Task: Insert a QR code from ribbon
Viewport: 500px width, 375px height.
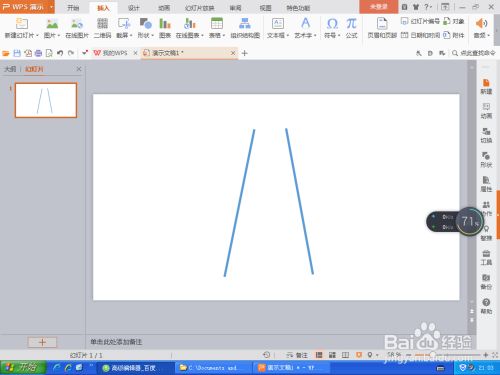Action: (102, 28)
